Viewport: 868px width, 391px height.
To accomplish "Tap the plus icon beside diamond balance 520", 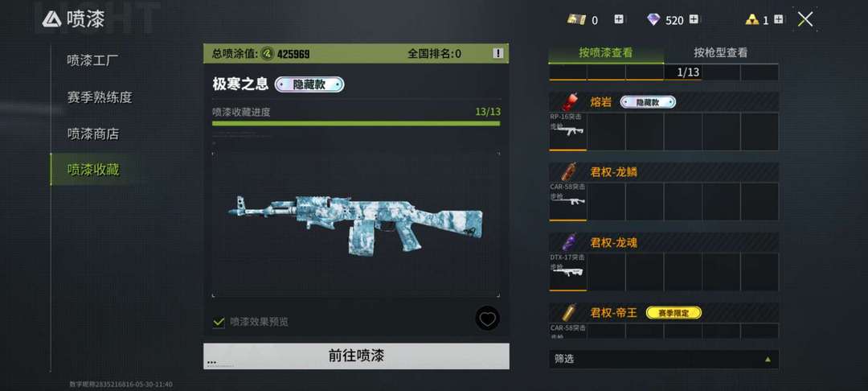I will coord(694,19).
